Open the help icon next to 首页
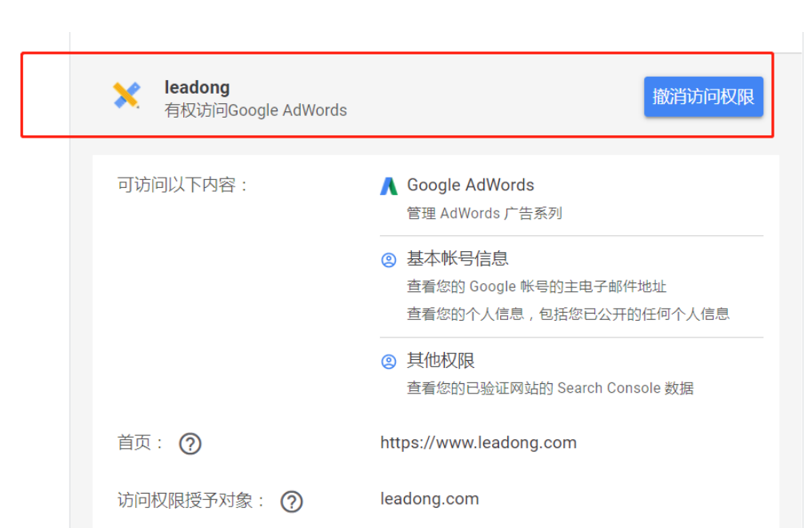 190,443
